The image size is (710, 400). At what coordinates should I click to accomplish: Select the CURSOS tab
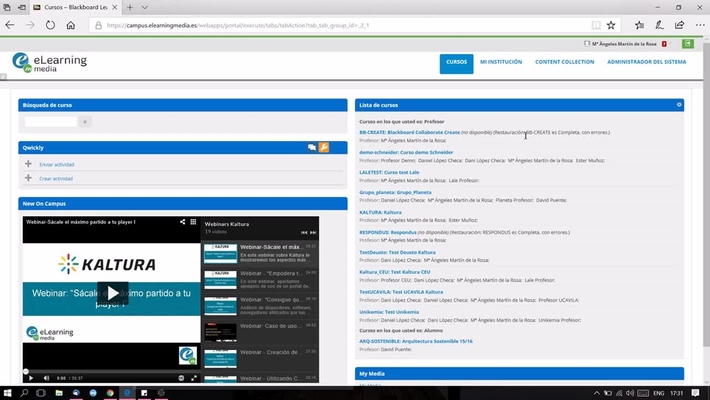456,63
